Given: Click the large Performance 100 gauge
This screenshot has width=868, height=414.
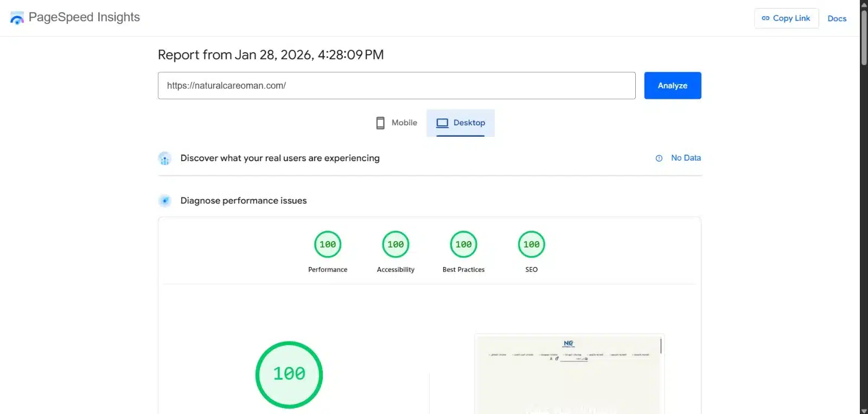Looking at the screenshot, I should click(289, 374).
